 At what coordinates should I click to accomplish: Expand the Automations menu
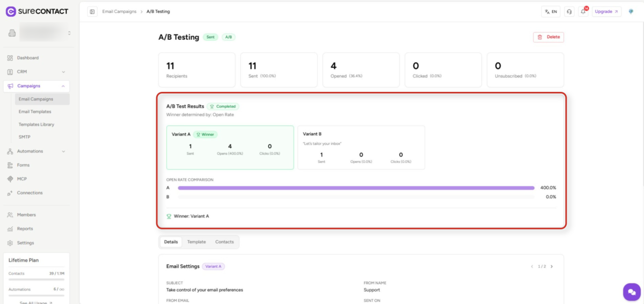pyautogui.click(x=36, y=151)
